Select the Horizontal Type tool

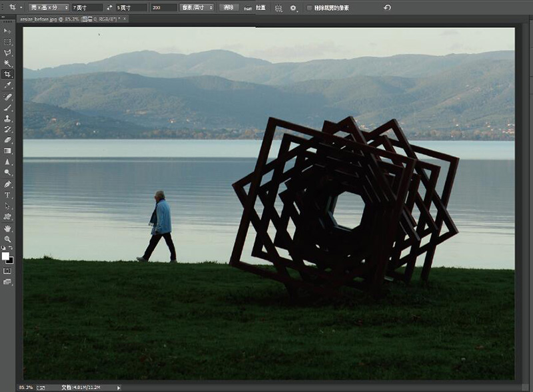(8, 195)
